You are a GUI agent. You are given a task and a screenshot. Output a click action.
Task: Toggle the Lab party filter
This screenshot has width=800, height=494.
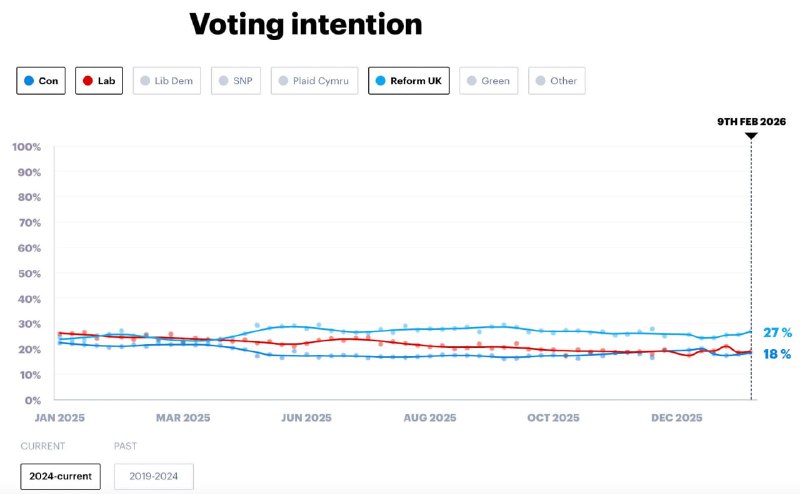click(x=99, y=80)
